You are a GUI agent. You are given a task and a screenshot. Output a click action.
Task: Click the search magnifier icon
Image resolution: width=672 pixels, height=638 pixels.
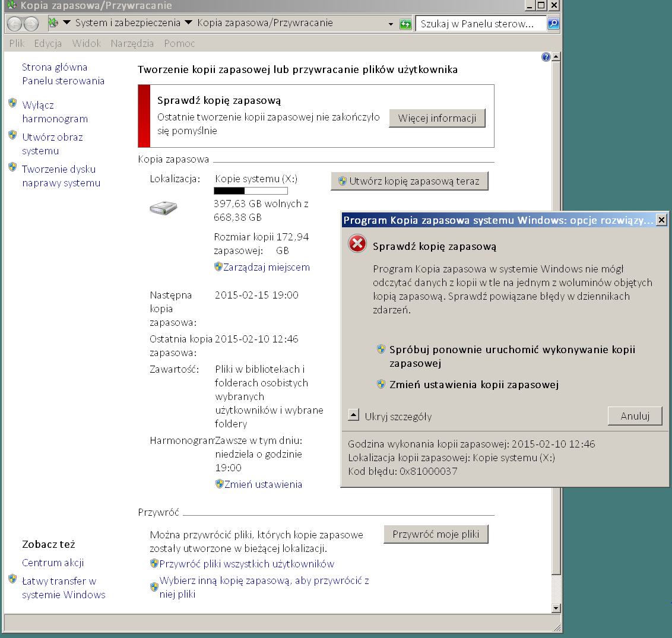553,24
